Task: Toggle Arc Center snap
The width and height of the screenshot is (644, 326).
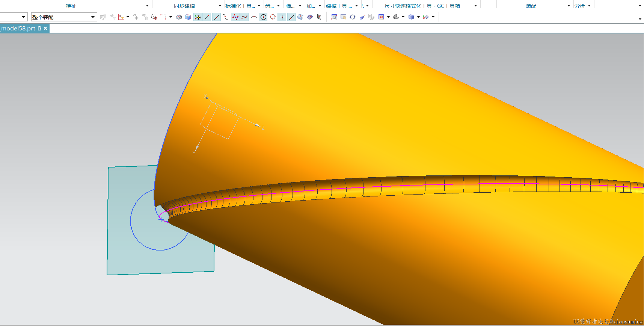Action: coord(263,17)
